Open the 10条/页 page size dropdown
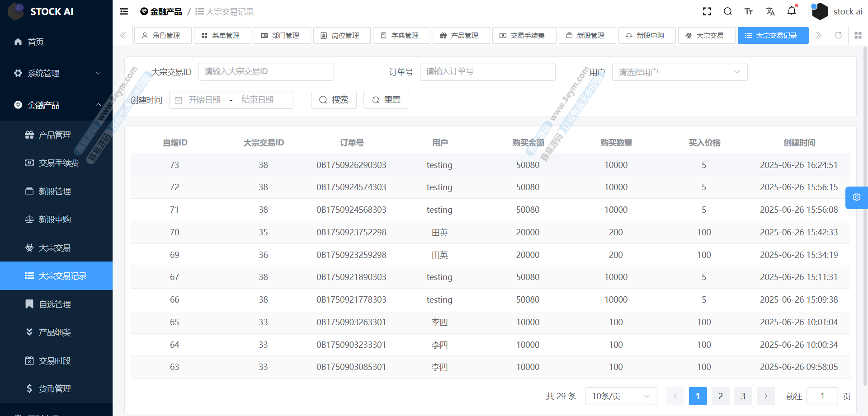868x416 pixels. pos(620,396)
